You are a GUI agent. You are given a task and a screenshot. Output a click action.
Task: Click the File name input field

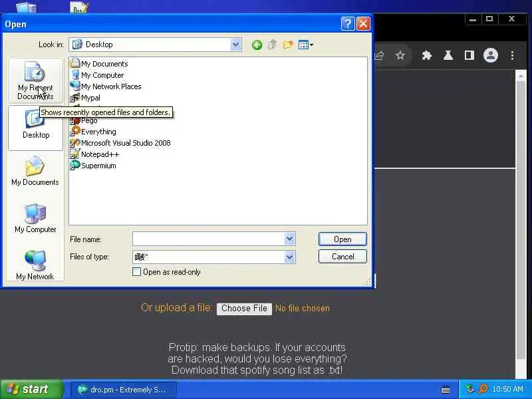pyautogui.click(x=209, y=239)
